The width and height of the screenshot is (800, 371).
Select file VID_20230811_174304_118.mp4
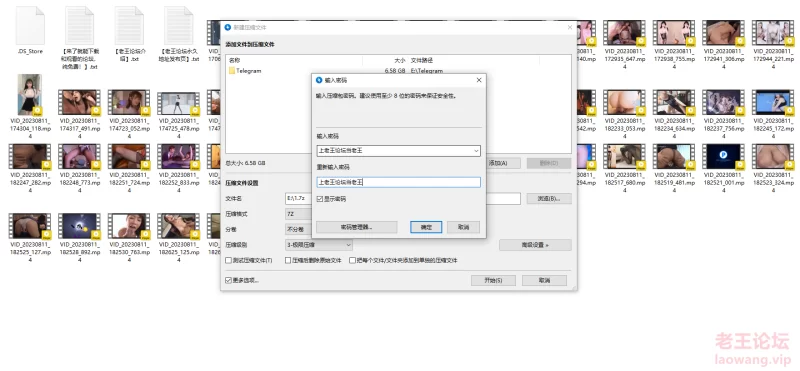pyautogui.click(x=30, y=95)
